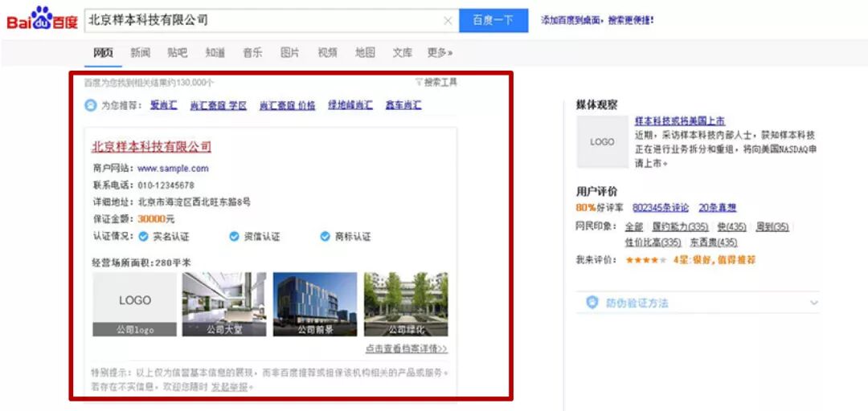Open the 20条 link beside the reviews count
The image size is (868, 411).
click(718, 208)
